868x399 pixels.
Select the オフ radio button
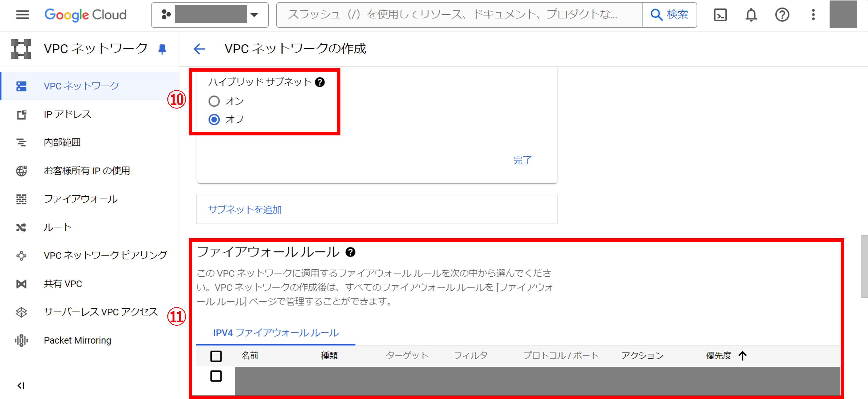tap(214, 119)
